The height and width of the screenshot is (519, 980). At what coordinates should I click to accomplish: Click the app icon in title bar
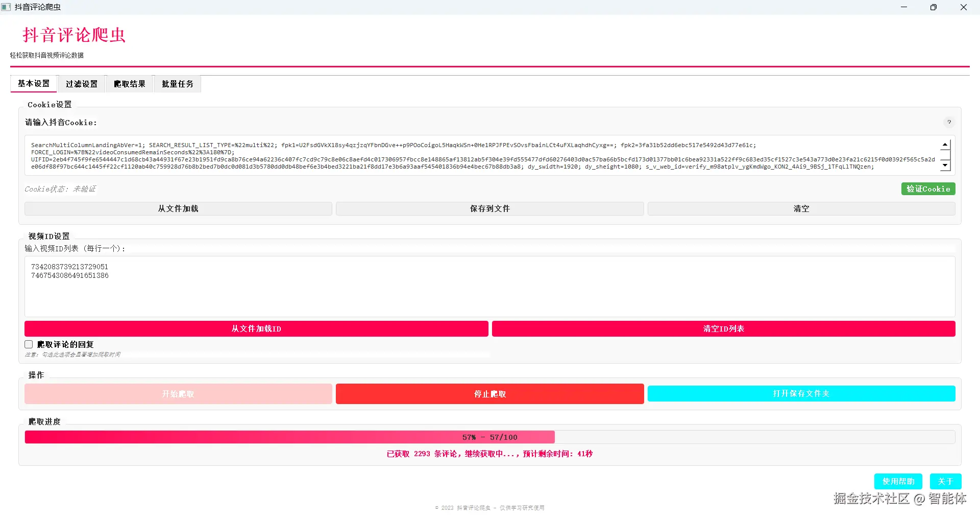click(6, 7)
